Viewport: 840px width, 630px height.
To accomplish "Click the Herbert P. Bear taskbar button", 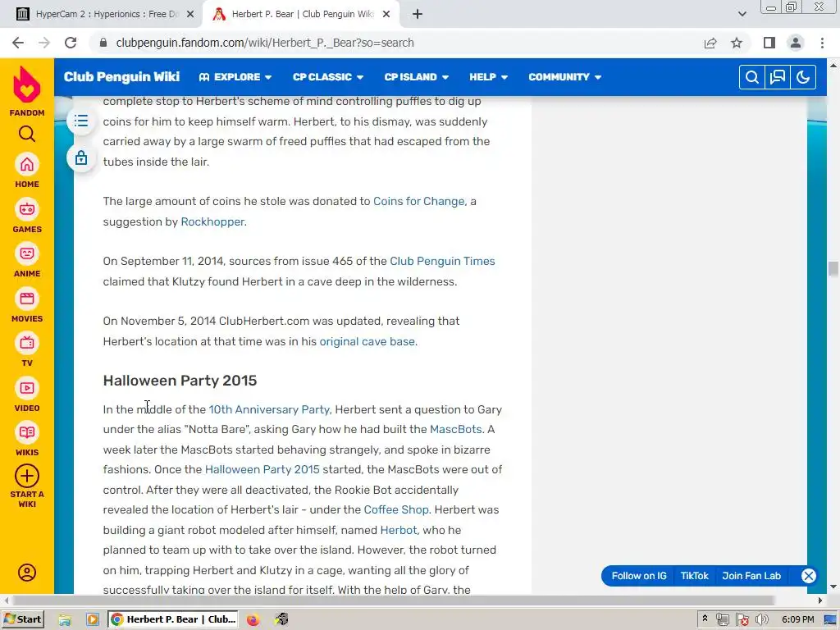I will click(174, 619).
